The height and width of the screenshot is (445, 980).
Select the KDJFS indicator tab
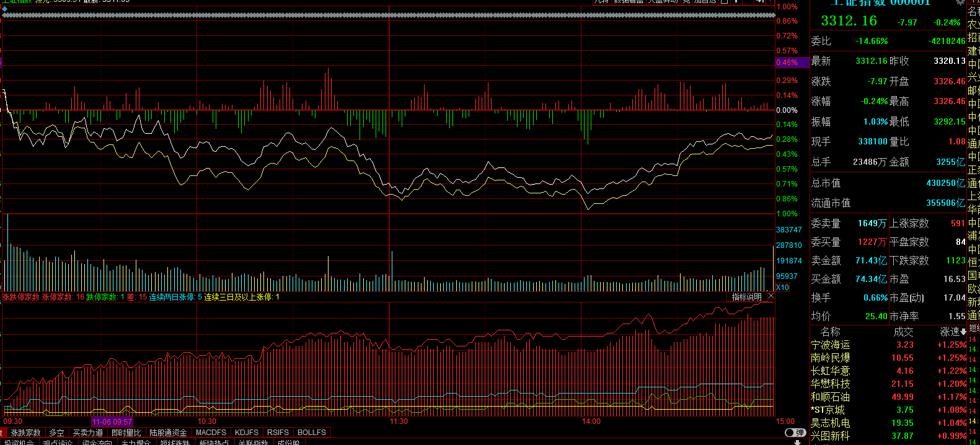pyautogui.click(x=247, y=433)
